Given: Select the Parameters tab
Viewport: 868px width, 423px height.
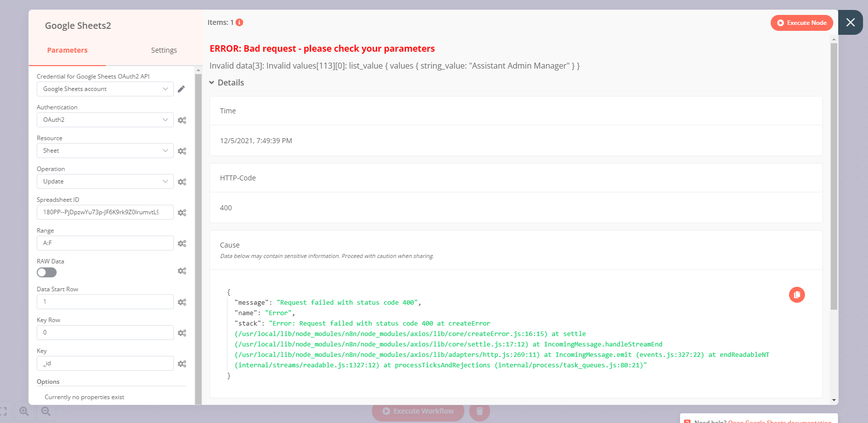Looking at the screenshot, I should tap(67, 50).
